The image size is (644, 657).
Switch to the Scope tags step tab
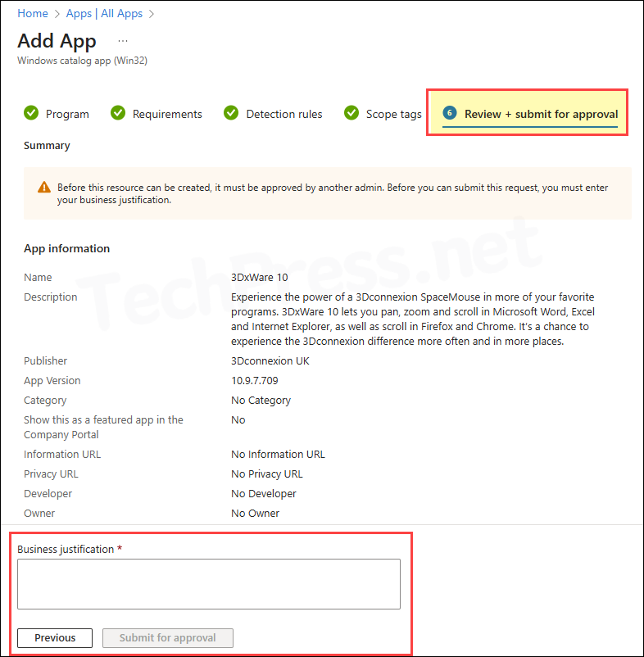(393, 114)
